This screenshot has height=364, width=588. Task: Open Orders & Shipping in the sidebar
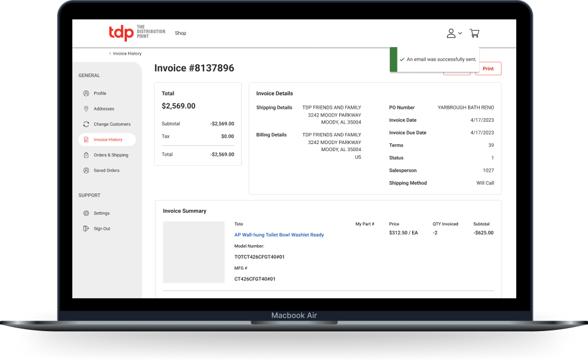click(111, 155)
